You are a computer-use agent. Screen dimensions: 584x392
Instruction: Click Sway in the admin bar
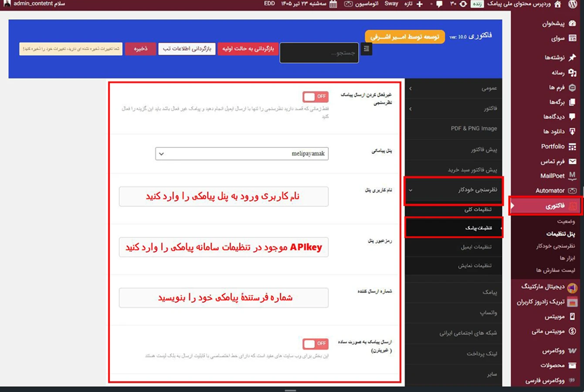(391, 4)
